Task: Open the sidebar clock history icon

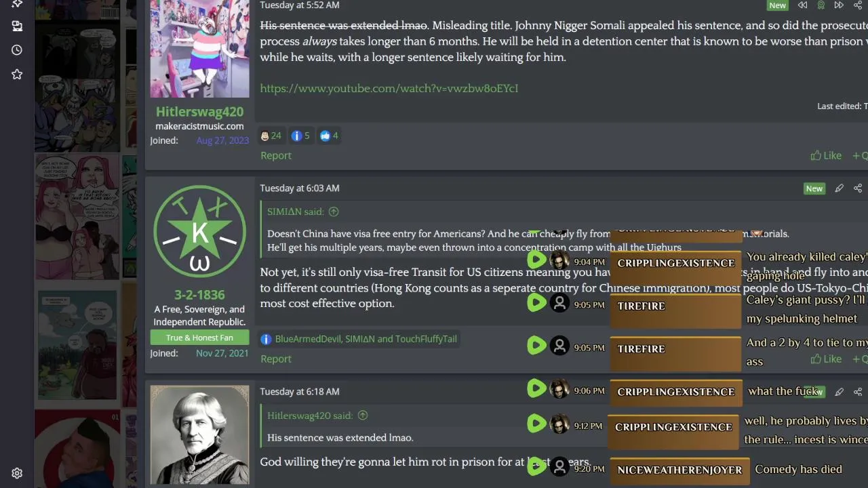Action: tap(17, 50)
